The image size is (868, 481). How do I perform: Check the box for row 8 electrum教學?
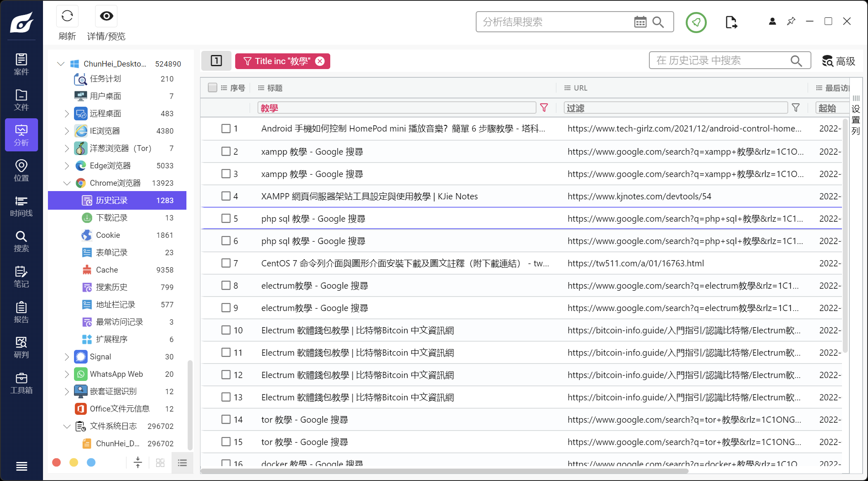coord(226,285)
